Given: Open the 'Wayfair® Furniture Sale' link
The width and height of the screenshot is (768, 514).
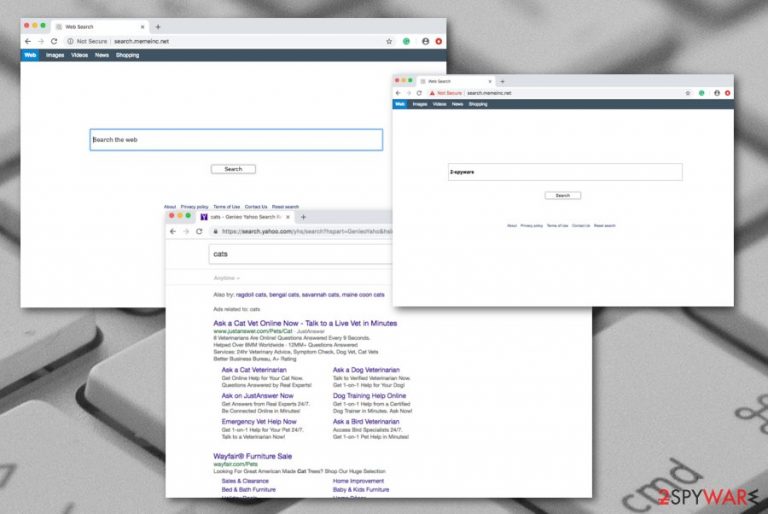Looking at the screenshot, I should coord(253,456).
